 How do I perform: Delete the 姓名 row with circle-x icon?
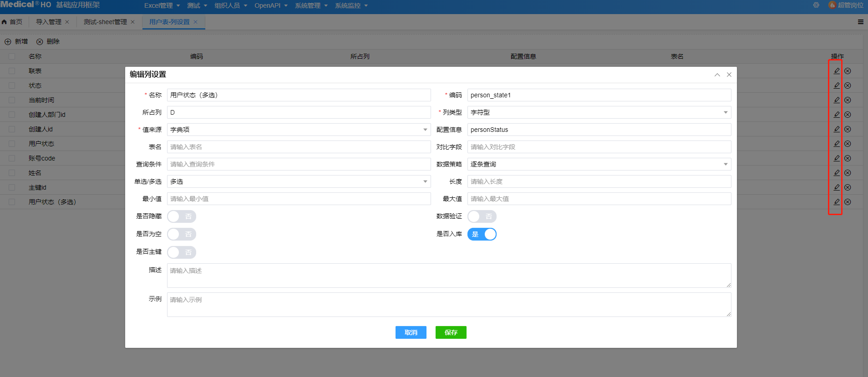point(848,173)
